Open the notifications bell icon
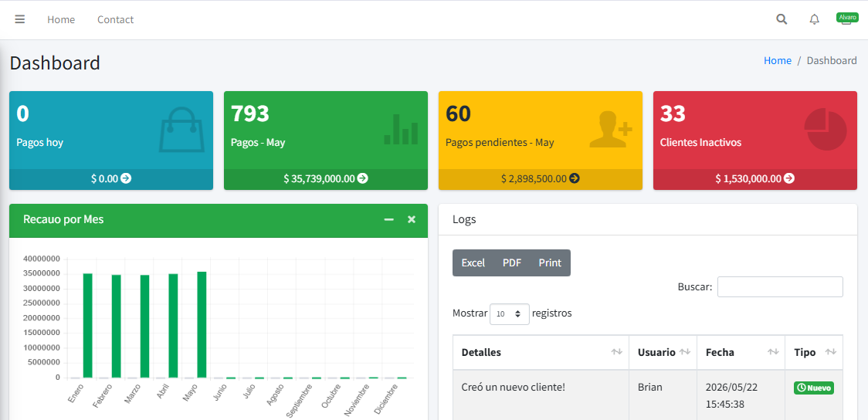868x420 pixels. tap(814, 19)
